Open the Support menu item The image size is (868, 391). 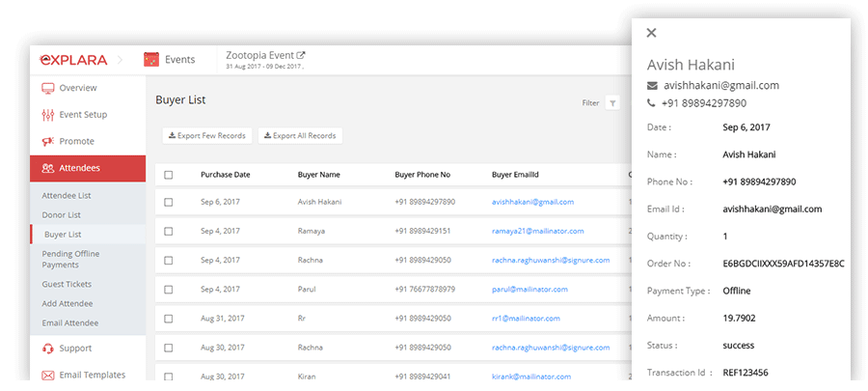pos(88,349)
